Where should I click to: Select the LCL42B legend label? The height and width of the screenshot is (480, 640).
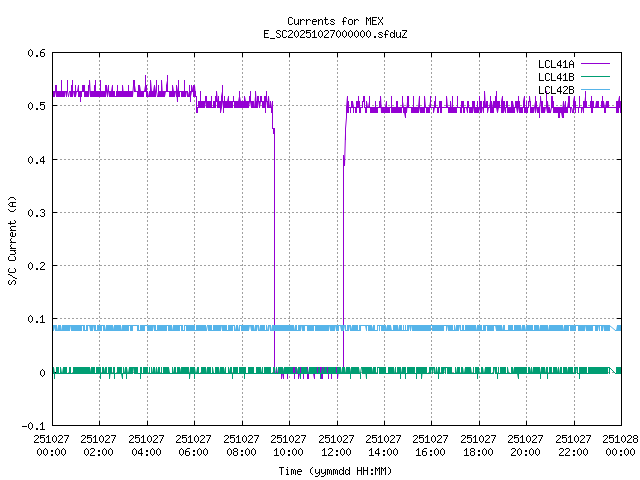pos(555,90)
